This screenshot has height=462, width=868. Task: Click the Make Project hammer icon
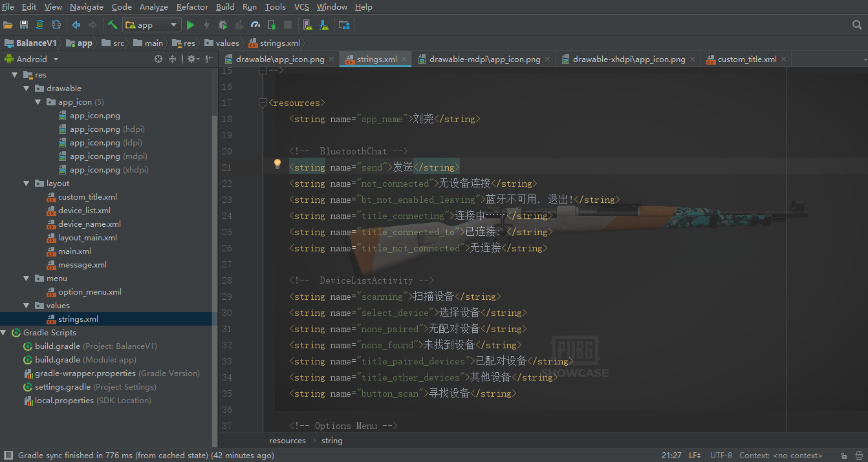tap(113, 25)
